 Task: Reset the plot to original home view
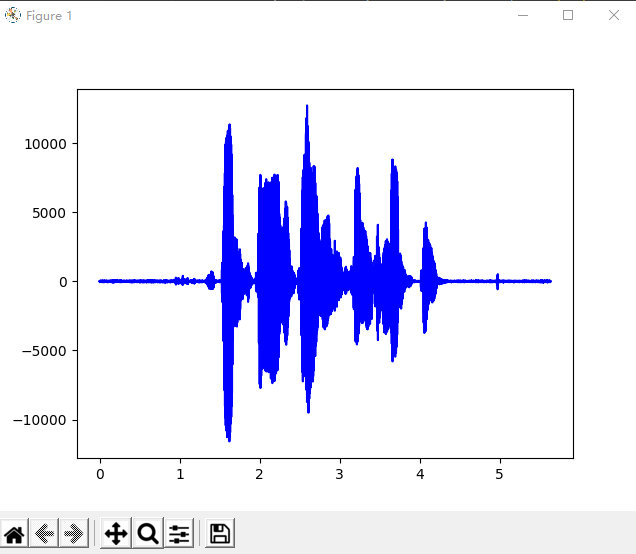[14, 534]
